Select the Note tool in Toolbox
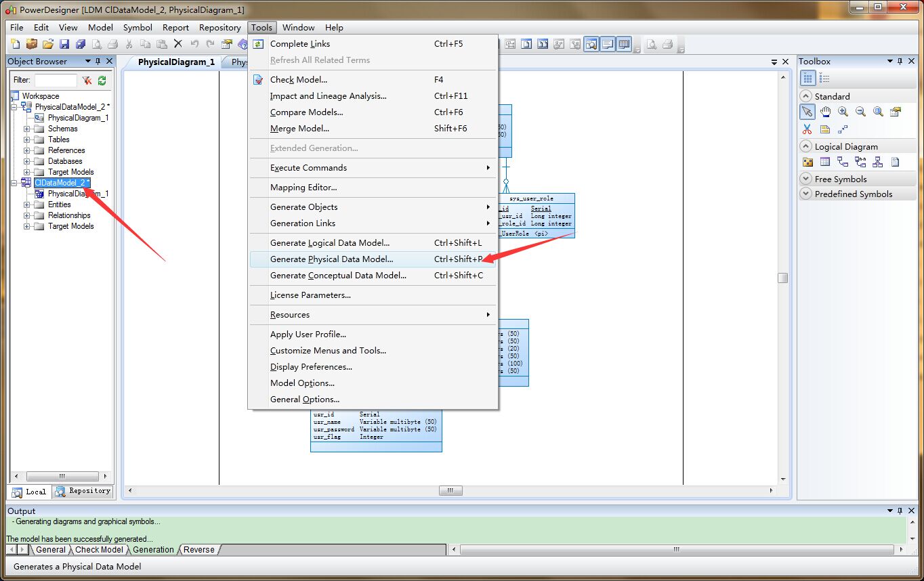The height and width of the screenshot is (581, 924). coord(825,129)
